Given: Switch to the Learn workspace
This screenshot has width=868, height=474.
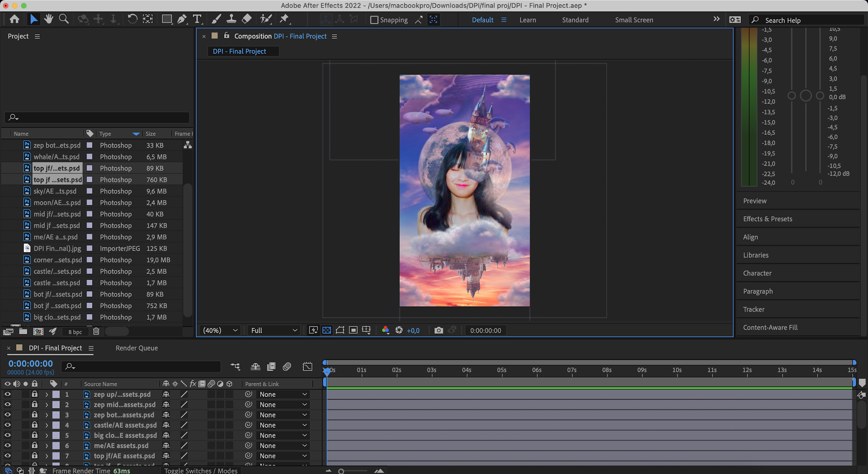Looking at the screenshot, I should pyautogui.click(x=528, y=20).
